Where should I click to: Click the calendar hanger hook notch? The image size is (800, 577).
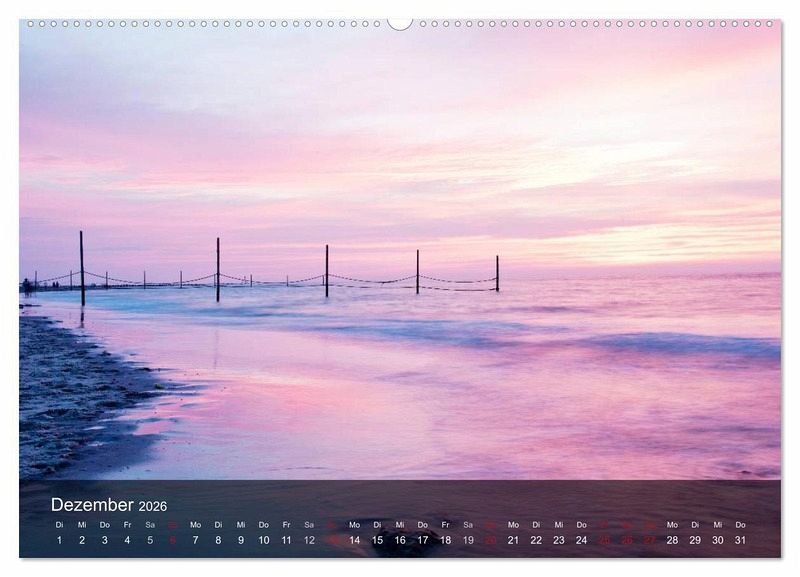399,24
